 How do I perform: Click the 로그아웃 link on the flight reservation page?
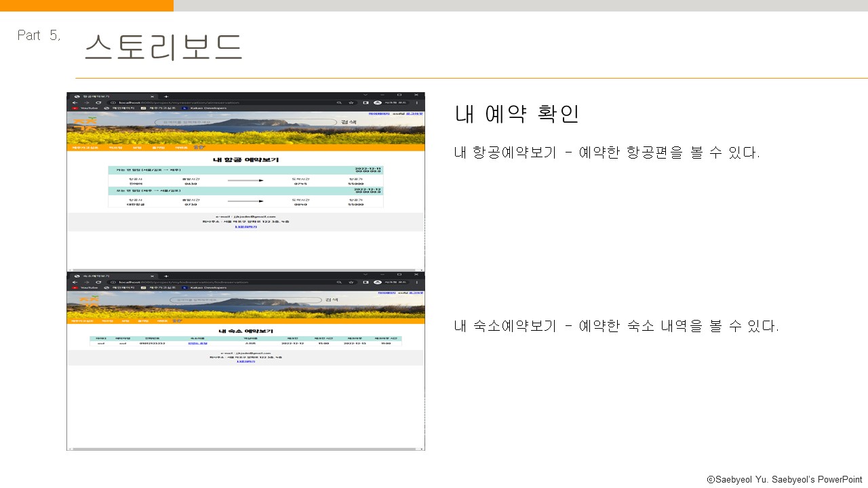tap(414, 114)
